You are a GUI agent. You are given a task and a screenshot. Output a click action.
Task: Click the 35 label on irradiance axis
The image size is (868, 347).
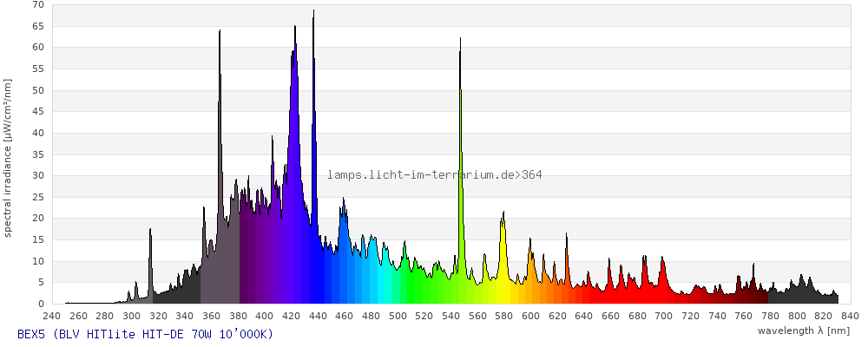[x=38, y=154]
